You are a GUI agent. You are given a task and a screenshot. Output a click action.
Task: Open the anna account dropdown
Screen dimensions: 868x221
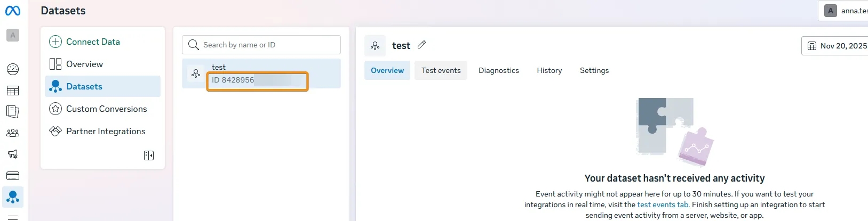pyautogui.click(x=843, y=11)
